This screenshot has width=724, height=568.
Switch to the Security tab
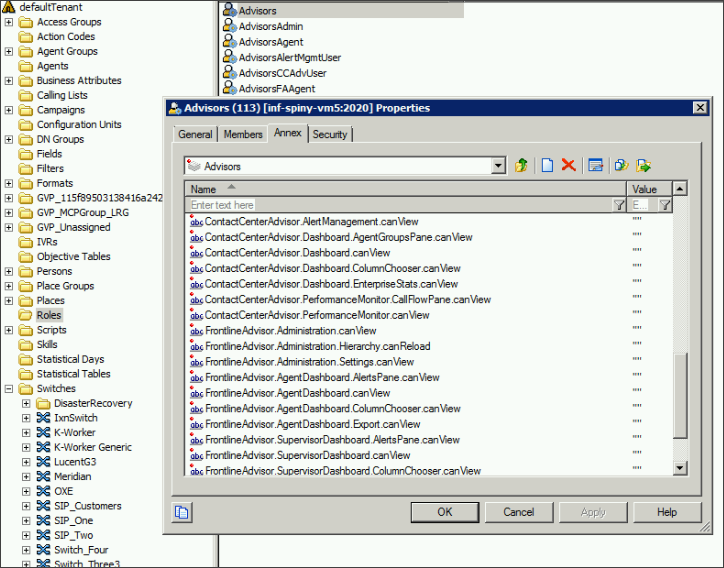tap(330, 134)
